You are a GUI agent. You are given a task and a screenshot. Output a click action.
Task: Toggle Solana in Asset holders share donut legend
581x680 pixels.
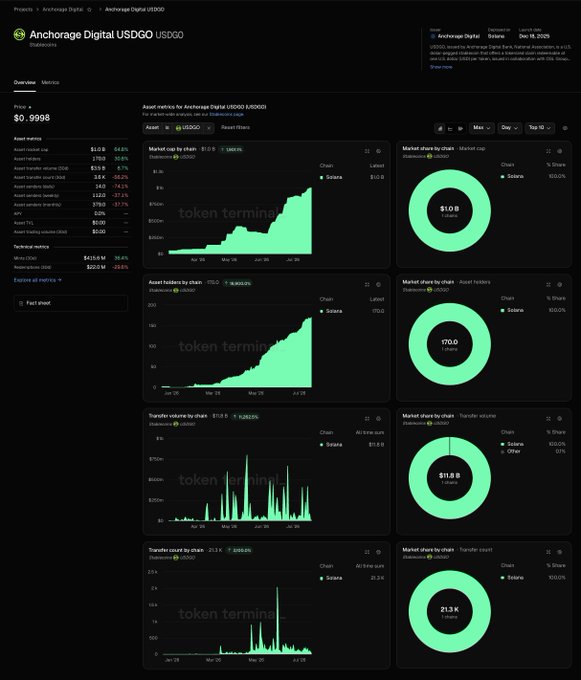[x=512, y=311]
